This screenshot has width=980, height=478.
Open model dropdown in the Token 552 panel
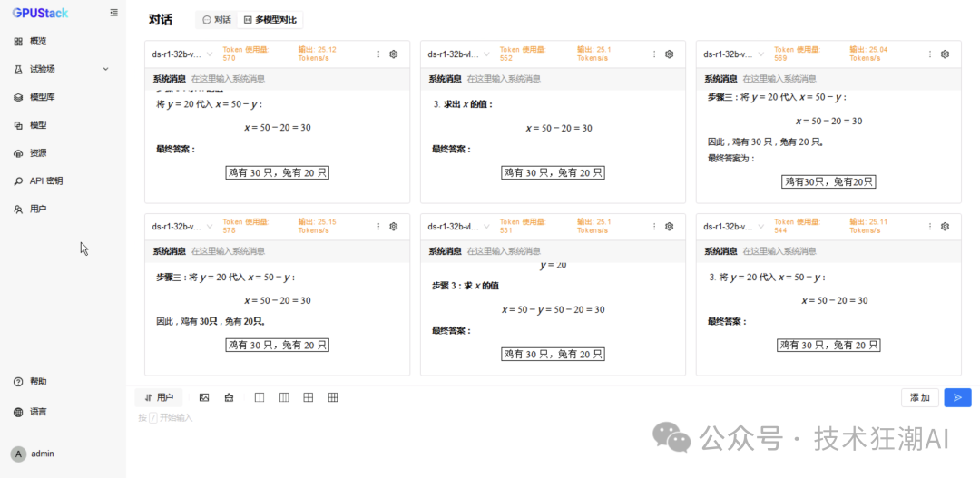tap(458, 54)
